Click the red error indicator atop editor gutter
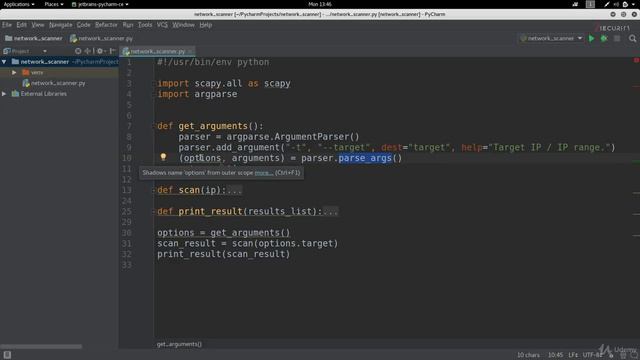 pyautogui.click(x=636, y=60)
